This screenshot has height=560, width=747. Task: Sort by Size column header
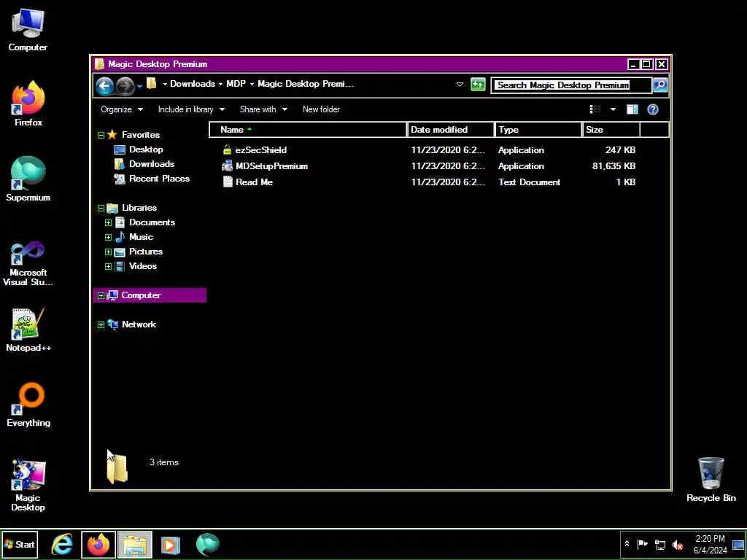611,130
